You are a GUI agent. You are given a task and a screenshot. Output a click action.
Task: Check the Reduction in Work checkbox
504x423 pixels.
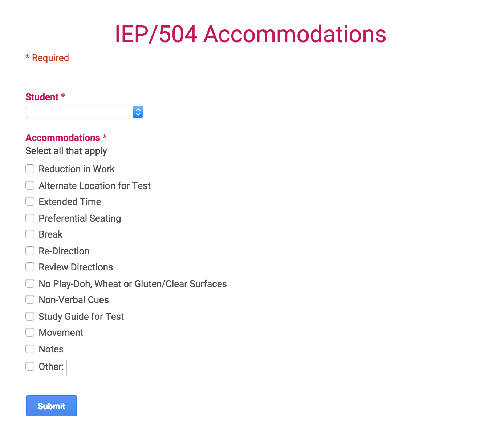click(30, 169)
